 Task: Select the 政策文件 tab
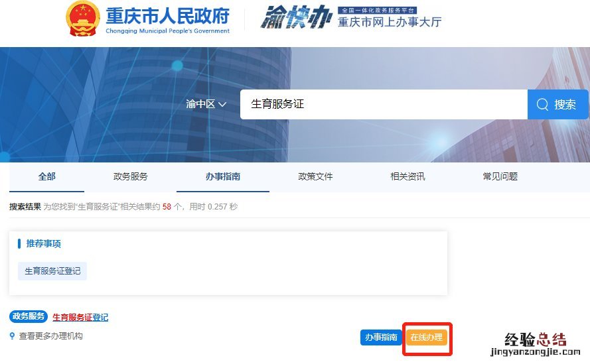pos(315,177)
